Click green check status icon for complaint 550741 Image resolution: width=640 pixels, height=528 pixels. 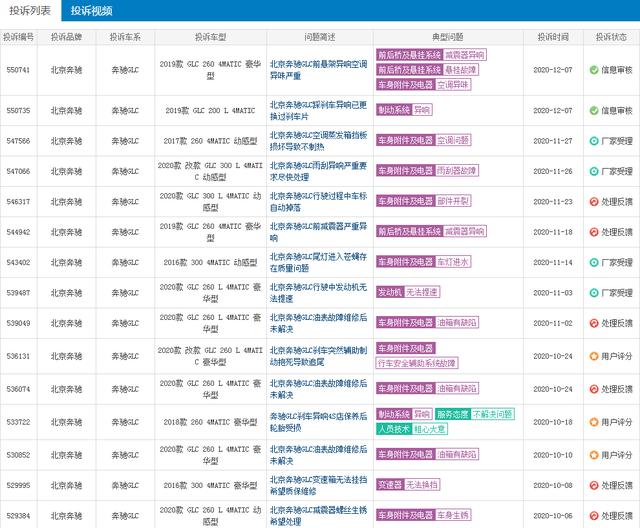click(x=594, y=70)
